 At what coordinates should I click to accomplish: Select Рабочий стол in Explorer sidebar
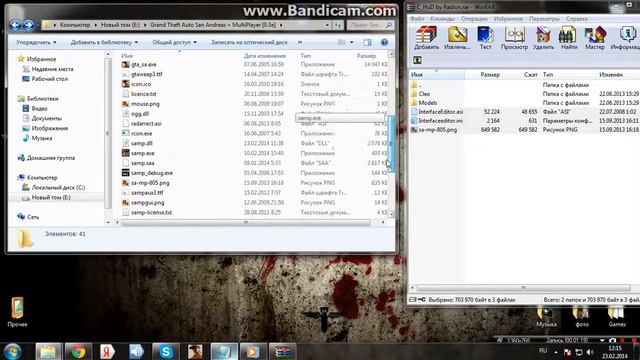click(x=49, y=79)
